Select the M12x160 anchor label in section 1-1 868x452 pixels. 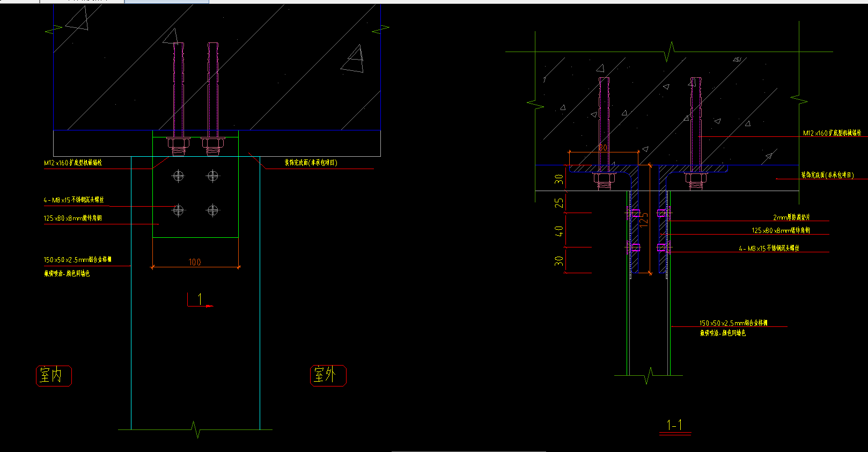[x=832, y=133]
